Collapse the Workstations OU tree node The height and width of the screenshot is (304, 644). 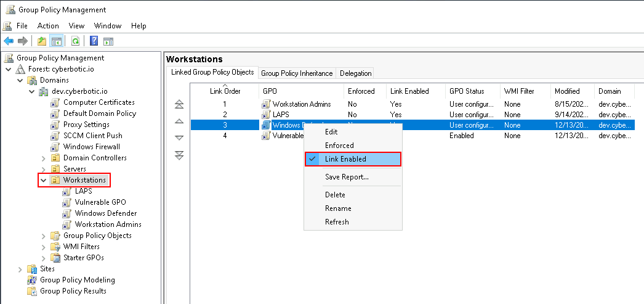click(x=44, y=181)
